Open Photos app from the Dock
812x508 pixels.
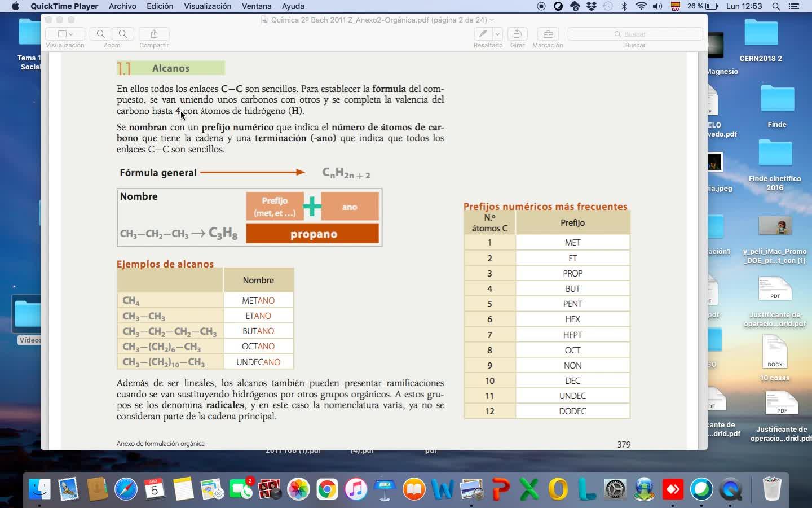298,489
